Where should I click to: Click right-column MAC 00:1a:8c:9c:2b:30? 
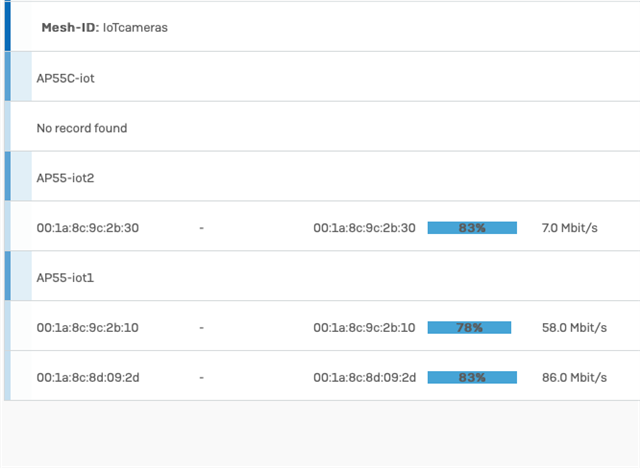tap(364, 228)
